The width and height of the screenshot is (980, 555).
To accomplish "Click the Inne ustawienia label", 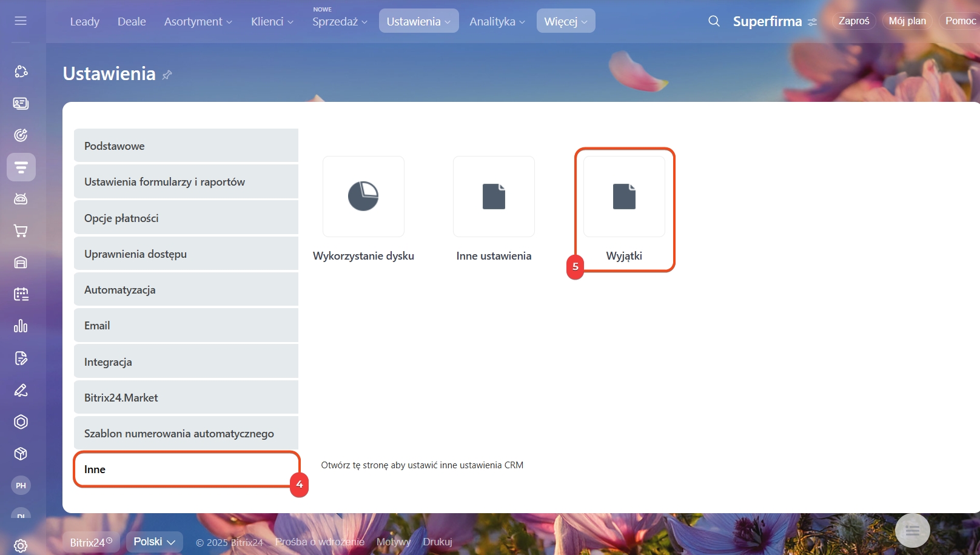I will [494, 256].
